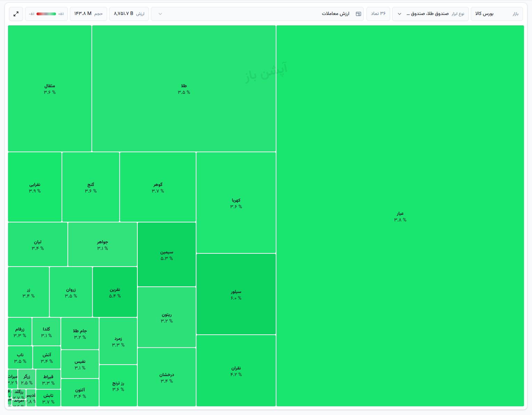Click the fullscreen expand arrows icon
Screen dimensions: 532x415
(16, 14)
